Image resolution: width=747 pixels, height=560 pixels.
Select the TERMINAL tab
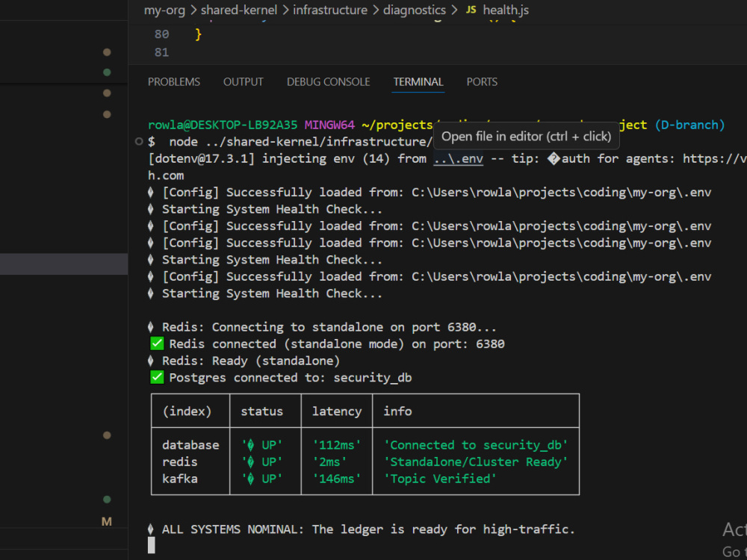[x=418, y=82]
